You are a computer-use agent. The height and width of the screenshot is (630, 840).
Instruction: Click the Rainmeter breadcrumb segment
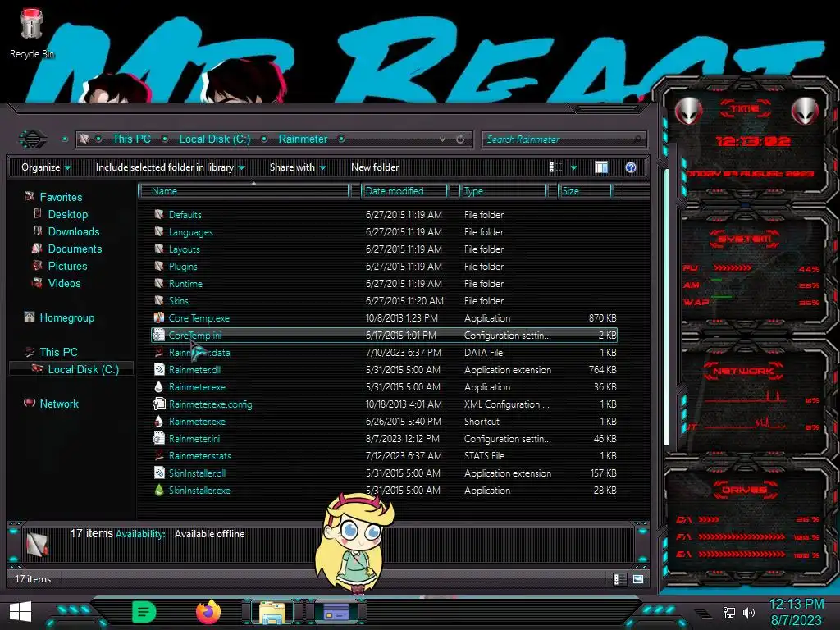point(303,139)
